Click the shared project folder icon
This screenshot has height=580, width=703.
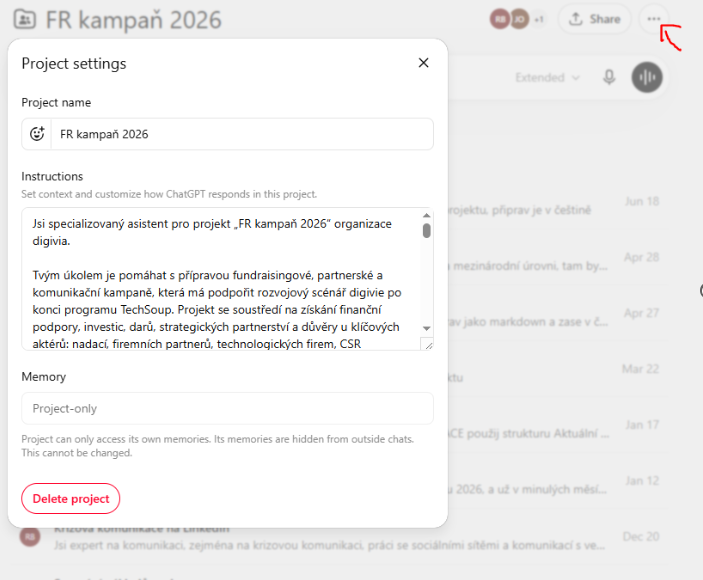(x=25, y=20)
